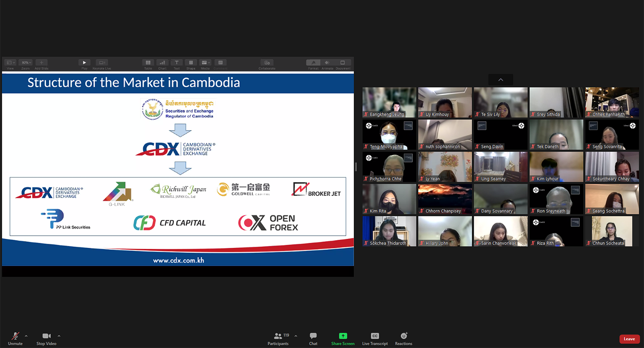This screenshot has height=348, width=644.
Task: Click the Comment icon in Keynote
Action: click(x=220, y=63)
